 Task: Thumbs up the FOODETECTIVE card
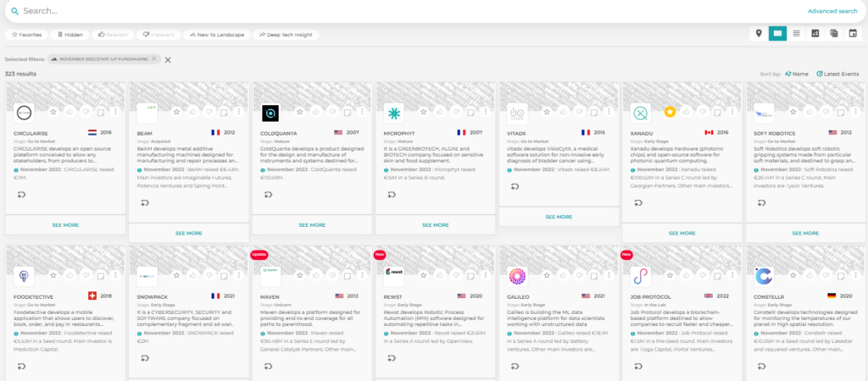pyautogui.click(x=70, y=275)
